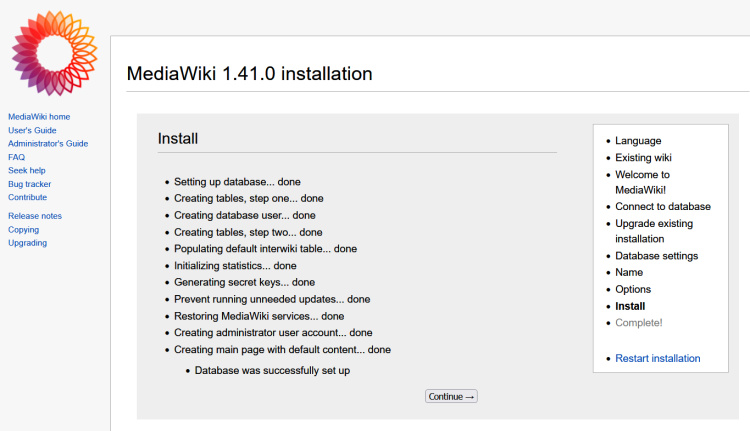Screen dimensions: 750x431
Task: Click the Contribute sidebar link
Action: tap(27, 197)
